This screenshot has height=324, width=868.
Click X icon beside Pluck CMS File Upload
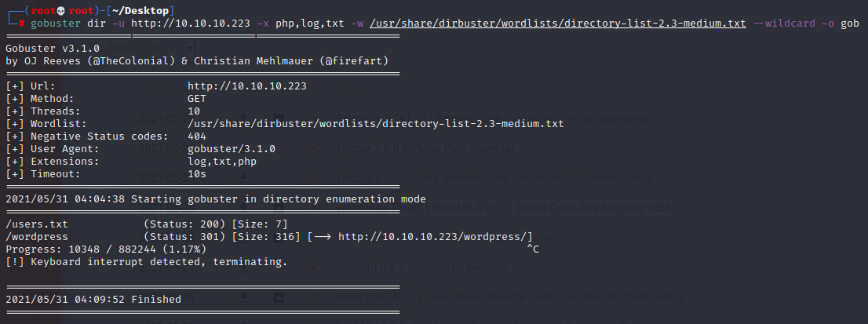(x=314, y=297)
